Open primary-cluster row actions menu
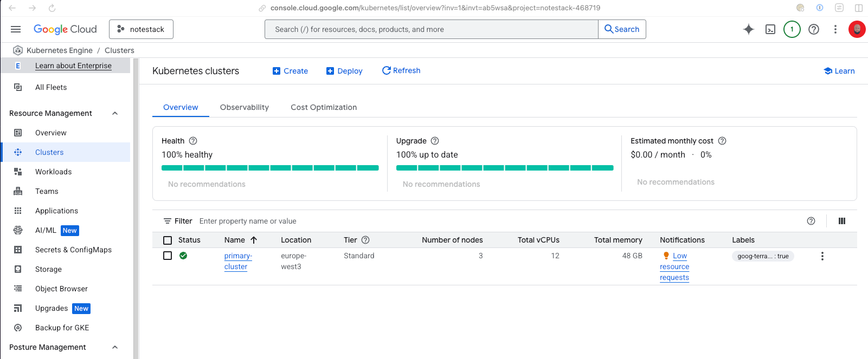 [x=822, y=256]
